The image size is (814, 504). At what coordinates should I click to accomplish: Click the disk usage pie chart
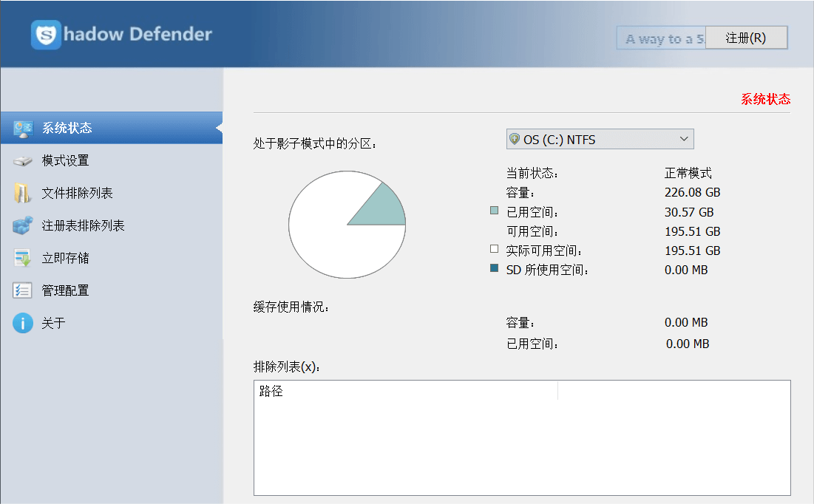tap(347, 225)
